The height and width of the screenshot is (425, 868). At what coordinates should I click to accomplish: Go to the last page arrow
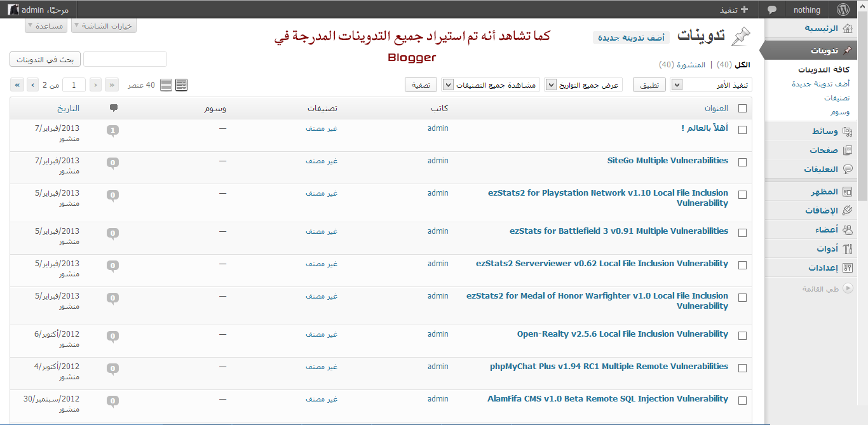point(17,85)
